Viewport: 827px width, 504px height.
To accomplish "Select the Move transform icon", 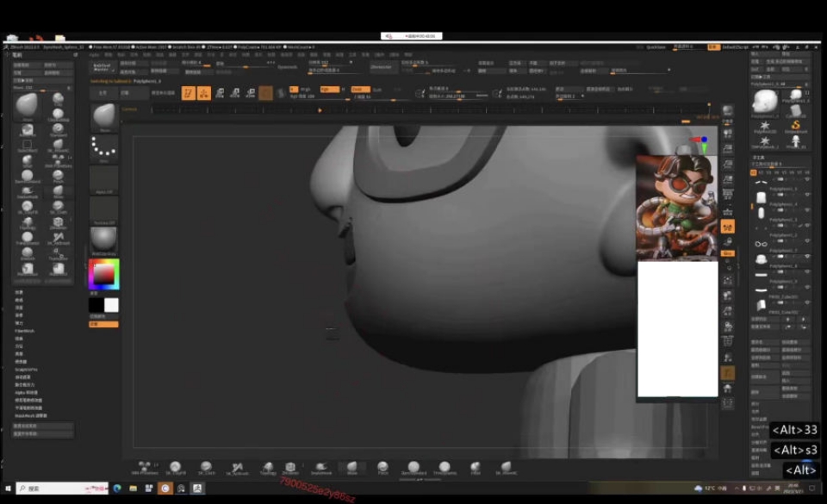I will coord(220,93).
